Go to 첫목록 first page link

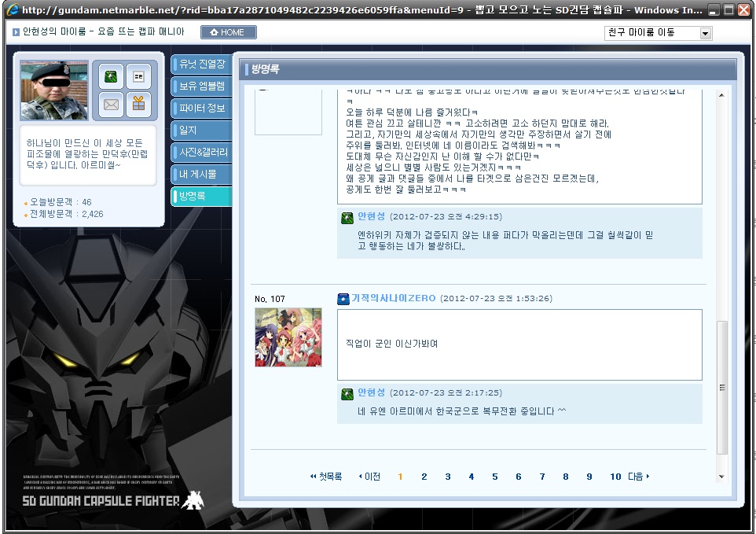(326, 477)
